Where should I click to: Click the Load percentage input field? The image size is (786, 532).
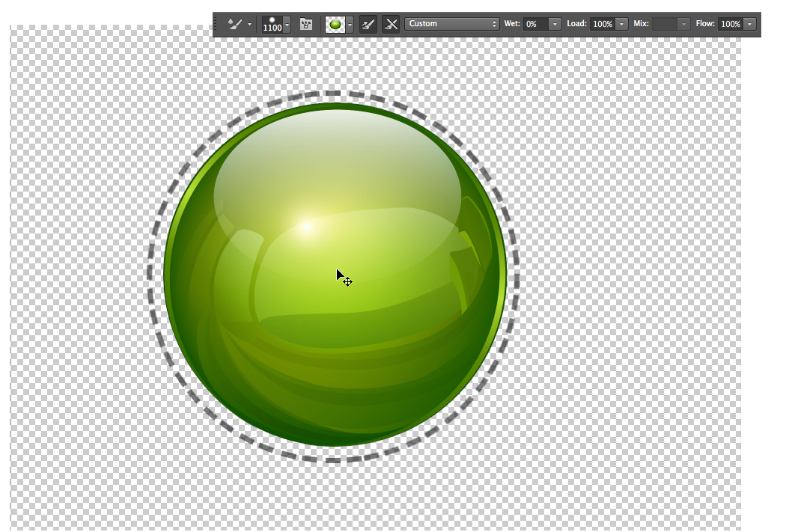click(x=603, y=23)
